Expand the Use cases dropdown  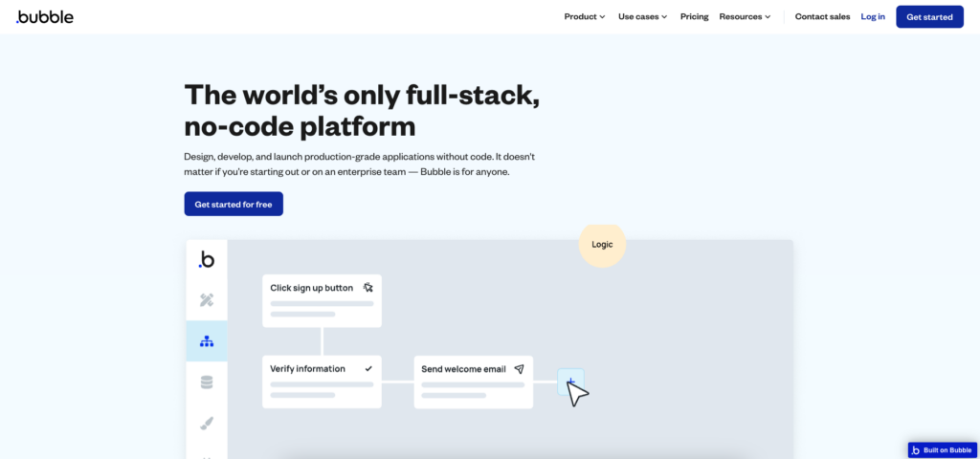[642, 17]
